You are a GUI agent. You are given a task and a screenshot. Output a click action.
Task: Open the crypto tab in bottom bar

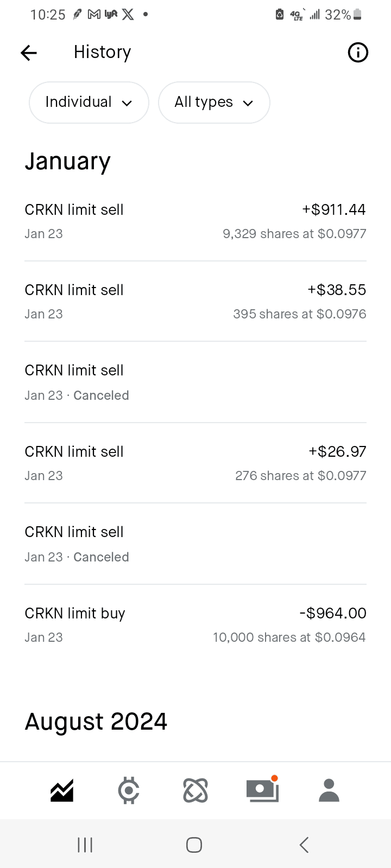(129, 791)
